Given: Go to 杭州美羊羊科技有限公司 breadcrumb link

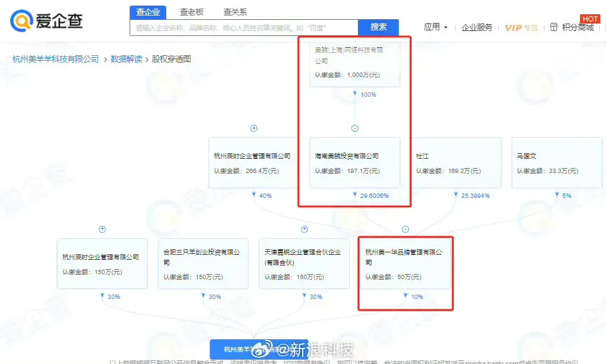Looking at the screenshot, I should [x=56, y=59].
